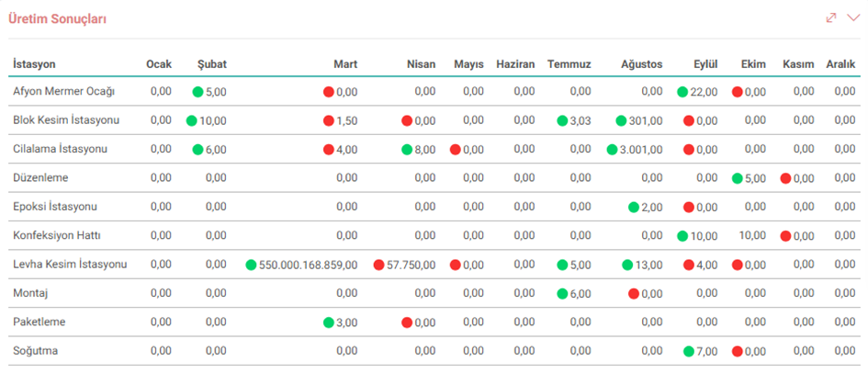Select the Levha Kesim İstasyonu row label
The height and width of the screenshot is (373, 868).
tap(71, 264)
